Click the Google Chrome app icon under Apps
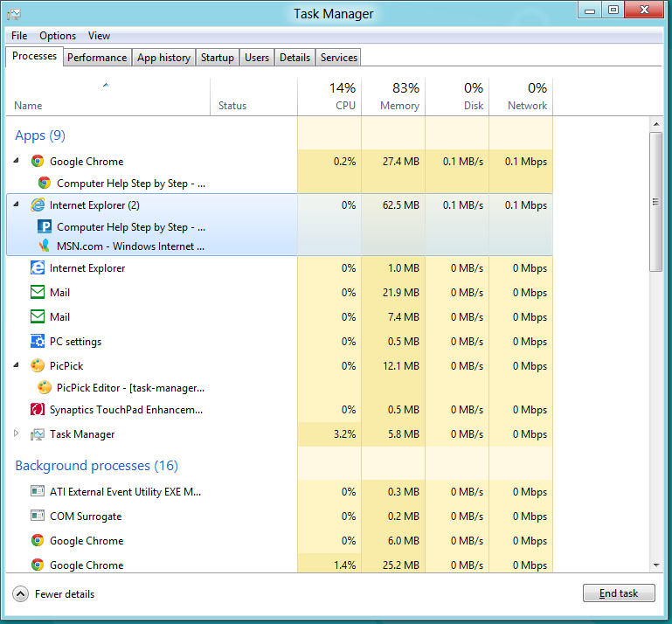The image size is (672, 624). (x=38, y=161)
